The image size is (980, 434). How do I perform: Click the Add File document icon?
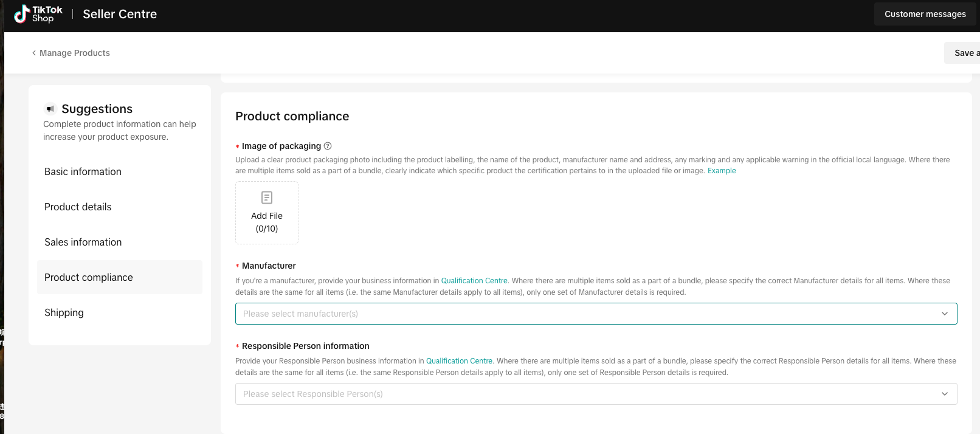click(x=267, y=198)
